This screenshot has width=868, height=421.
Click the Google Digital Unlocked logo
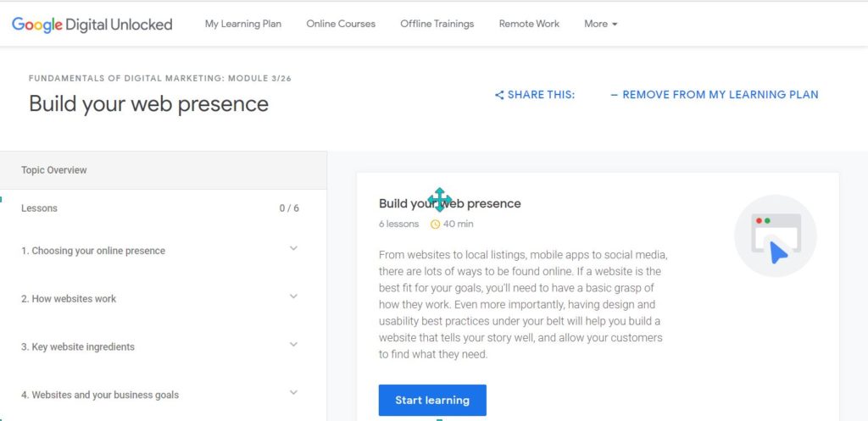(x=92, y=25)
